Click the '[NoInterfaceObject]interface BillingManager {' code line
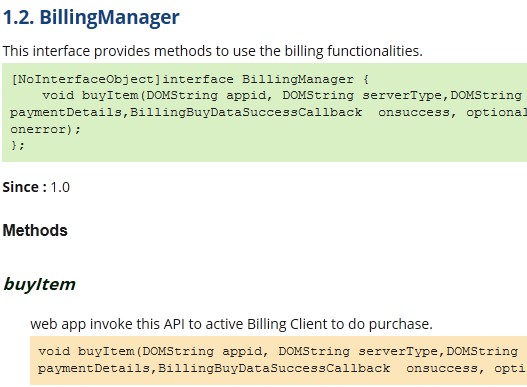527x387 pixels. point(190,79)
